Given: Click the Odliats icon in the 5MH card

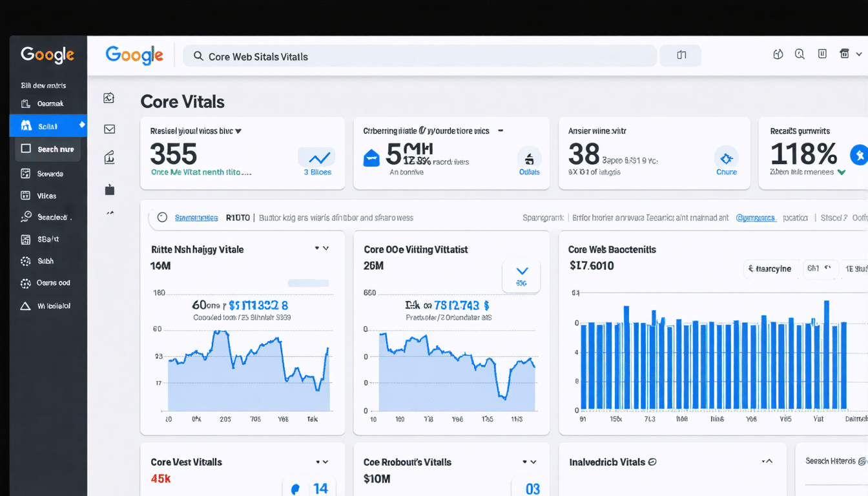Looking at the screenshot, I should 530,158.
